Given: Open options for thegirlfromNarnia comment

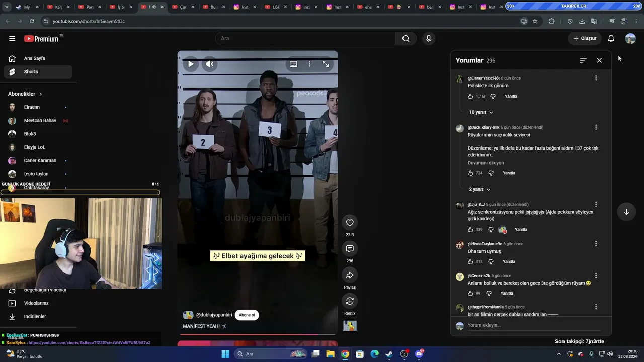Looking at the screenshot, I should click(596, 307).
